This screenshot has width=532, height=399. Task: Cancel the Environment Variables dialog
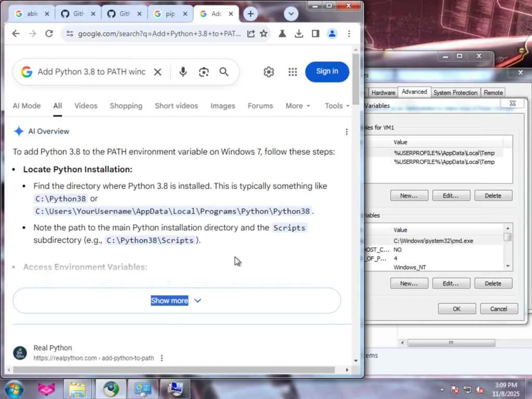click(498, 309)
